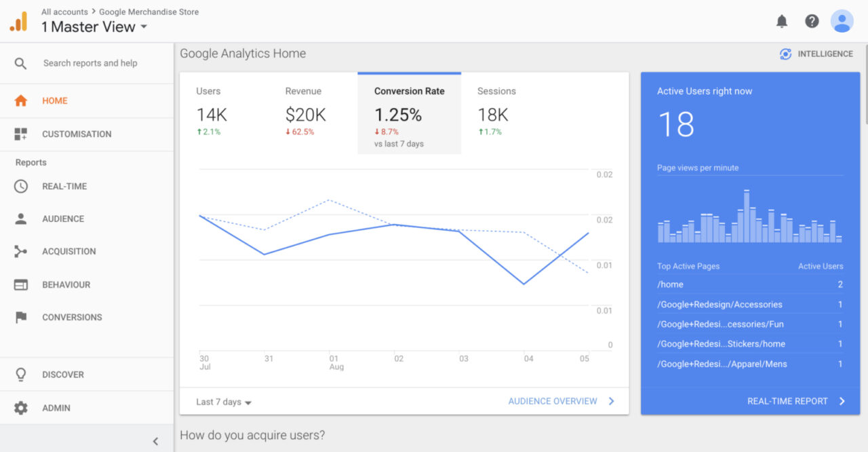The image size is (868, 452).
Task: Open the Conversions report icon
Action: tap(20, 317)
